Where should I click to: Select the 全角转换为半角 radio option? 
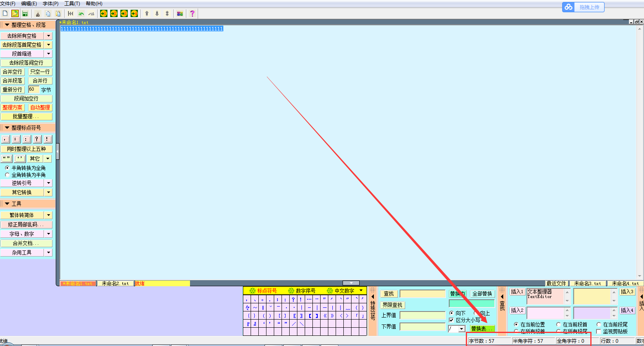7,175
